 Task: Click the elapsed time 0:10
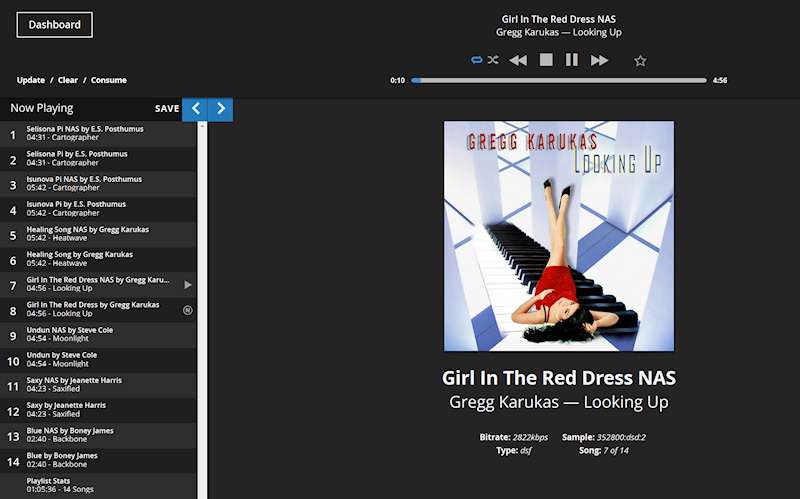(397, 80)
